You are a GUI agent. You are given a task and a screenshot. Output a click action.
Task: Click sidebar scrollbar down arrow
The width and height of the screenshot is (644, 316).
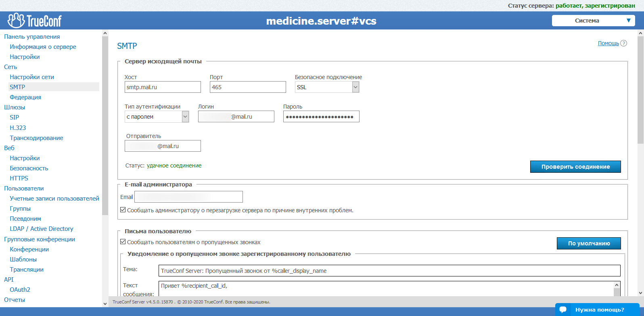click(105, 303)
